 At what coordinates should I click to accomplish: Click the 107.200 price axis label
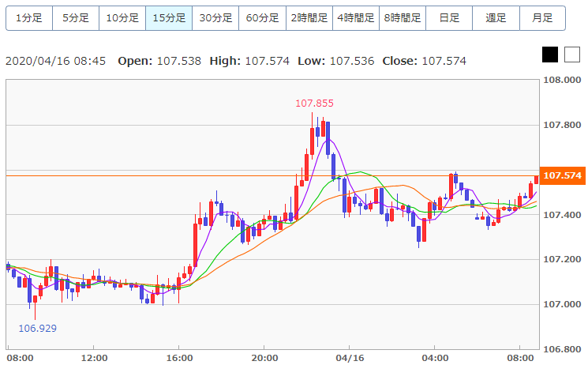562,259
